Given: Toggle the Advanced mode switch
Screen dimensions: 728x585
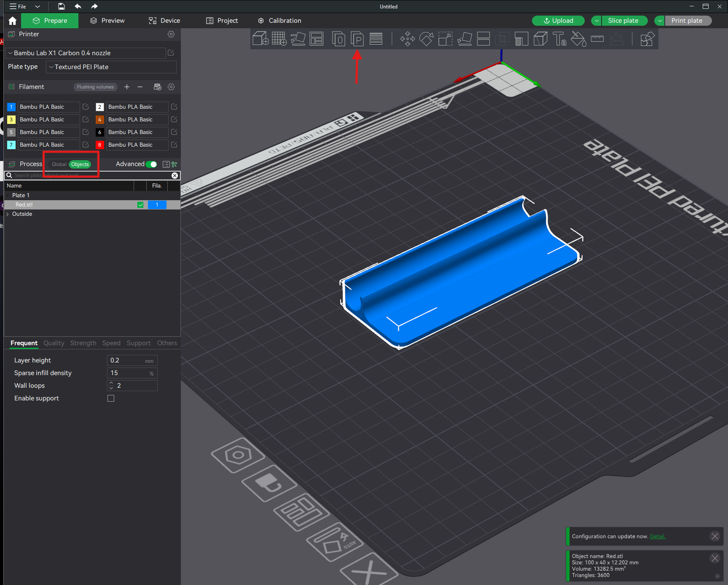Looking at the screenshot, I should click(x=151, y=164).
